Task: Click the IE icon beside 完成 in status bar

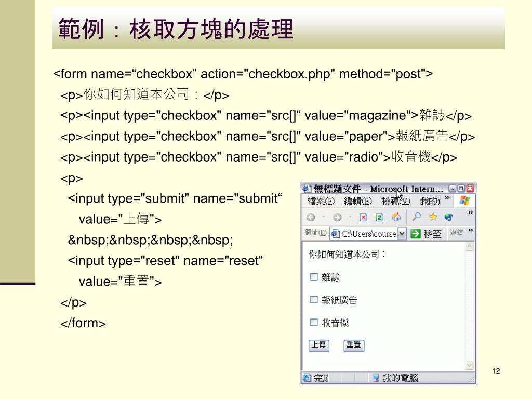Action: [307, 378]
